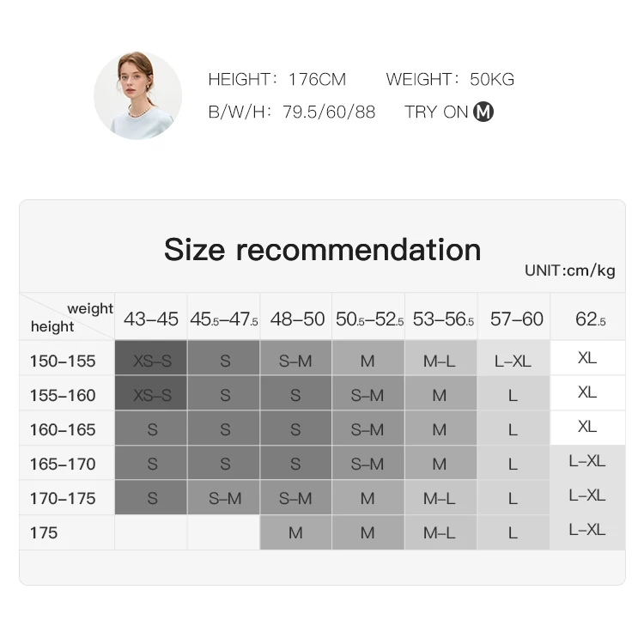644x644 pixels.
Task: Click the L–XL cell in the 175 row
Action: point(587,530)
